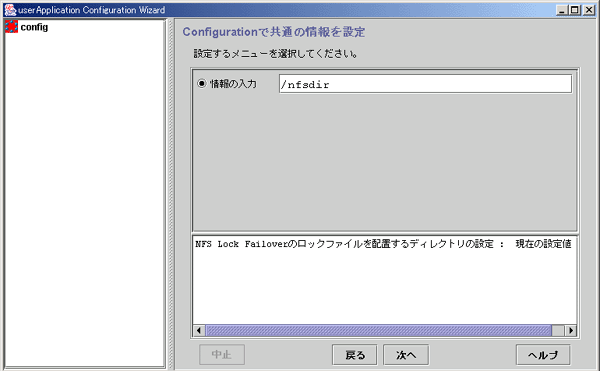600x371 pixels.
Task: Maximize the Configuration Wizard window
Action: click(575, 10)
